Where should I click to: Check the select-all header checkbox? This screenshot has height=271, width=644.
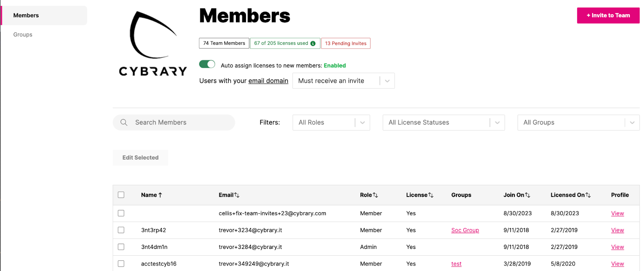pyautogui.click(x=121, y=195)
